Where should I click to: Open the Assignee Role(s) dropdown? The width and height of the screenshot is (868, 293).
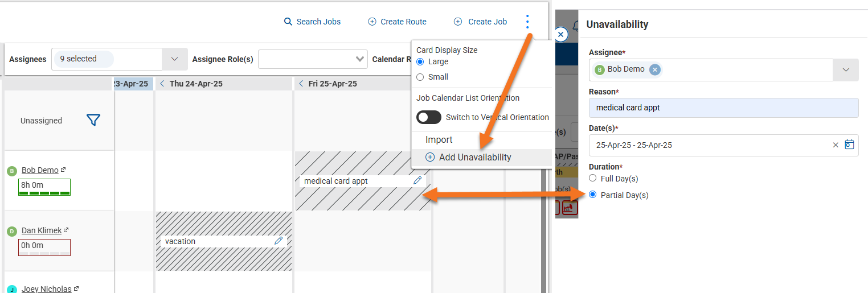313,59
